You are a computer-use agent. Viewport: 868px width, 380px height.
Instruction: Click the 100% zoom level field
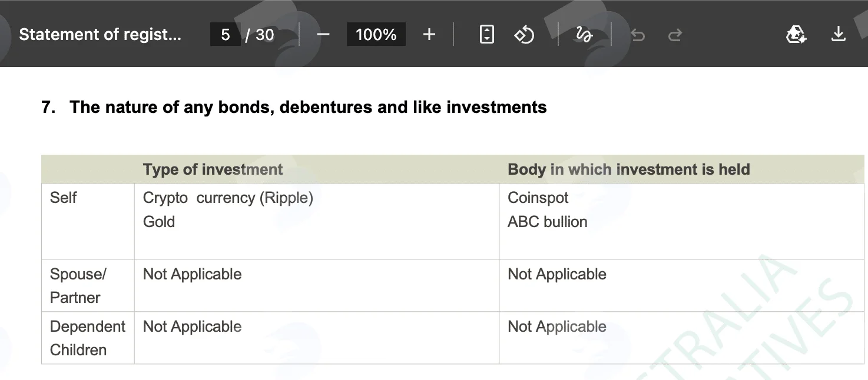point(376,35)
